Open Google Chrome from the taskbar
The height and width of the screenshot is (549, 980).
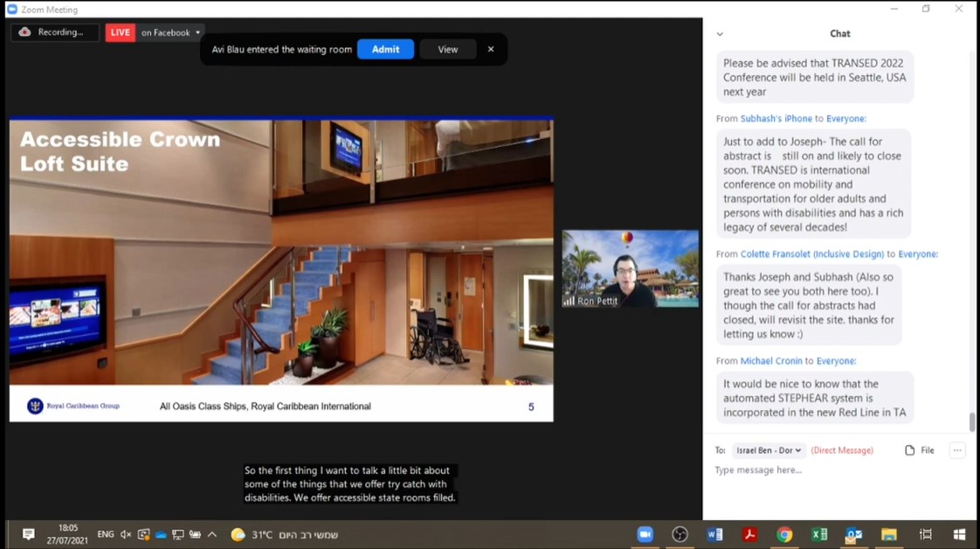pyautogui.click(x=784, y=533)
